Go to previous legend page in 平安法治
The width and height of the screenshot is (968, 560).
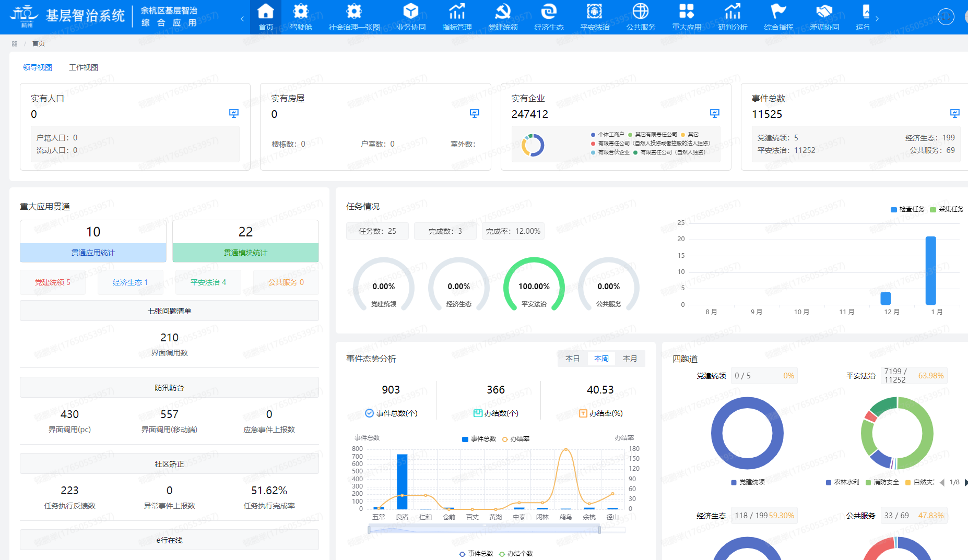(x=942, y=482)
